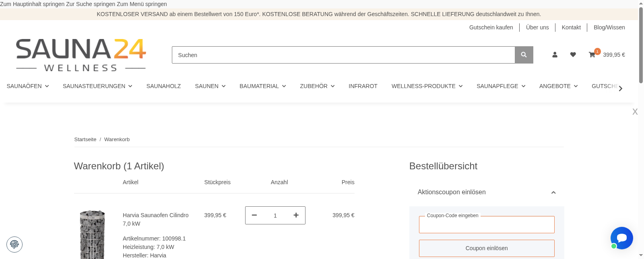Open the live chat bubble
The height and width of the screenshot is (259, 644).
(x=621, y=238)
